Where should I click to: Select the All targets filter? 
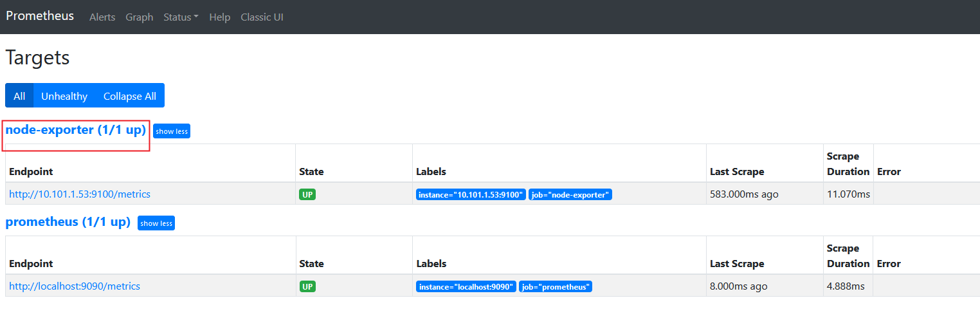[19, 96]
